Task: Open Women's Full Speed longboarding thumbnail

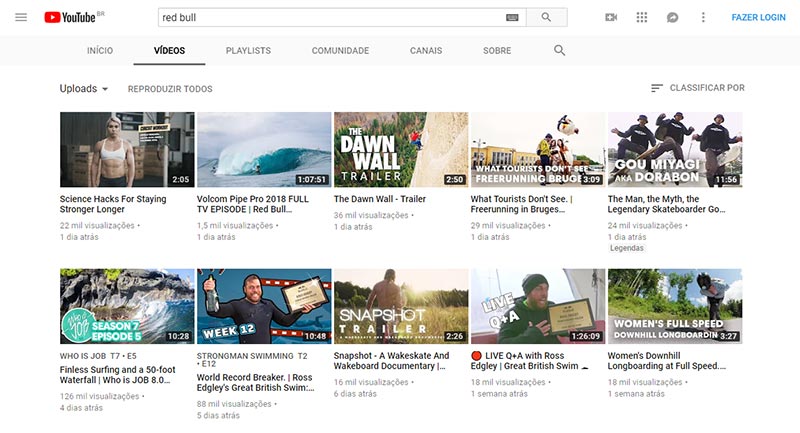Action: pos(675,307)
